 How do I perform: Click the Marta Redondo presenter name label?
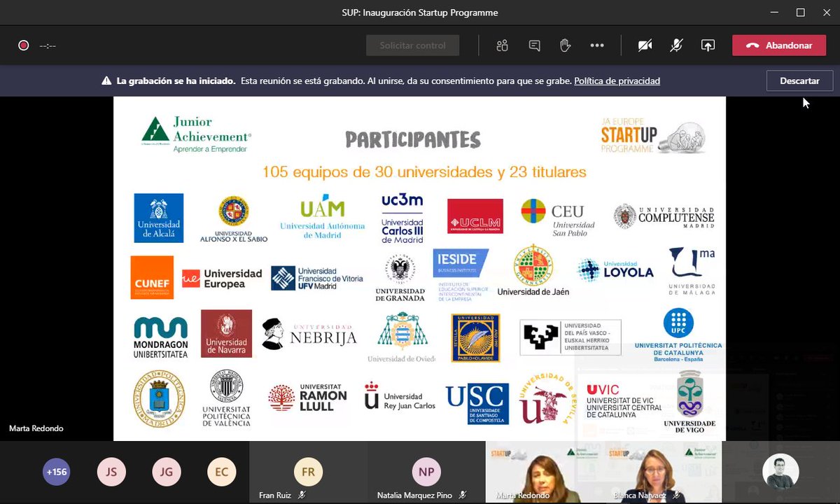[36, 428]
